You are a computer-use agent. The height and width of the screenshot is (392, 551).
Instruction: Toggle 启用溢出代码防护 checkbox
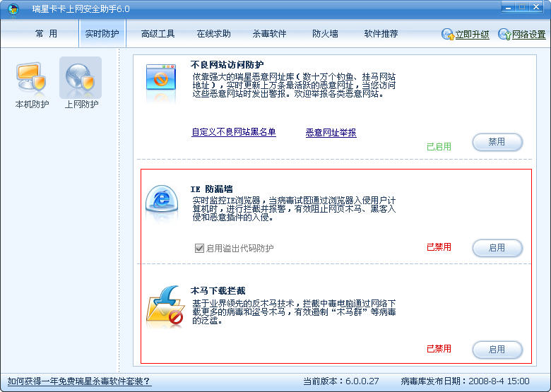199,249
